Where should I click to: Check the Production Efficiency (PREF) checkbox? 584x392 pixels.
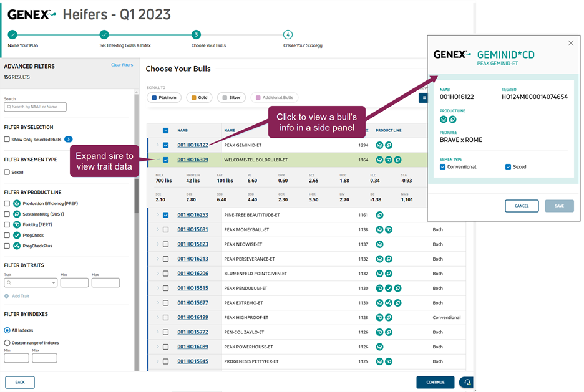pos(7,203)
